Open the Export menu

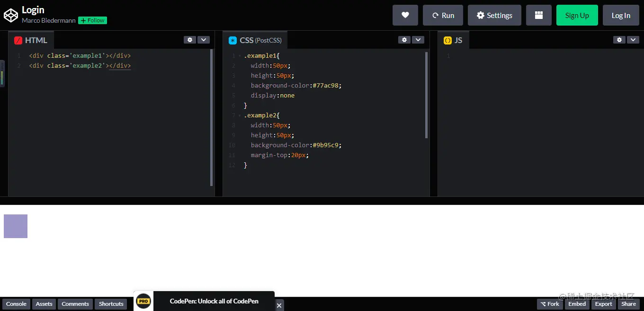[x=604, y=304]
